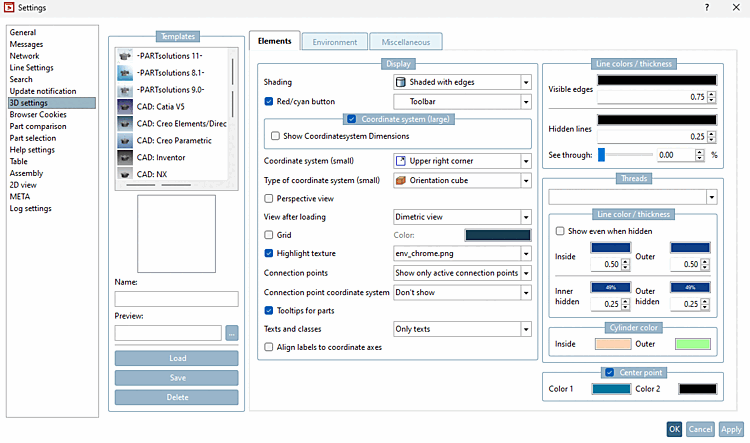Open the empty Threads dropdown
The height and width of the screenshot is (443, 750).
point(632,197)
